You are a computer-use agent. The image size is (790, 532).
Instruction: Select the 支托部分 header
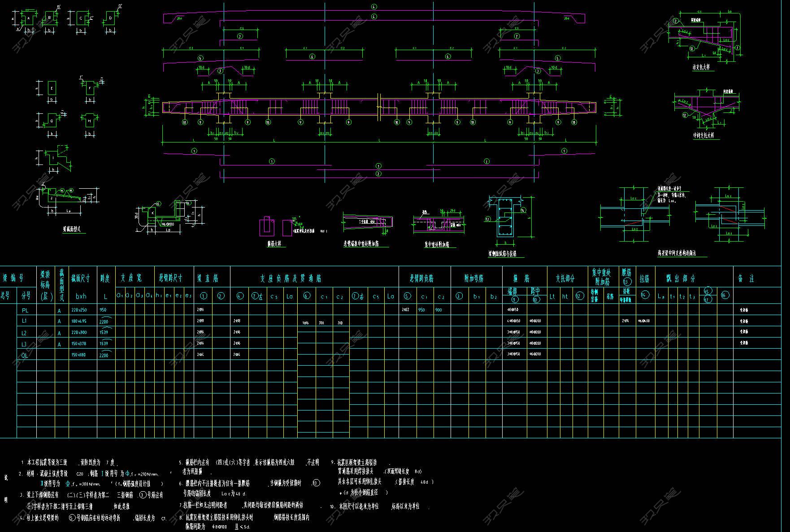coord(565,279)
